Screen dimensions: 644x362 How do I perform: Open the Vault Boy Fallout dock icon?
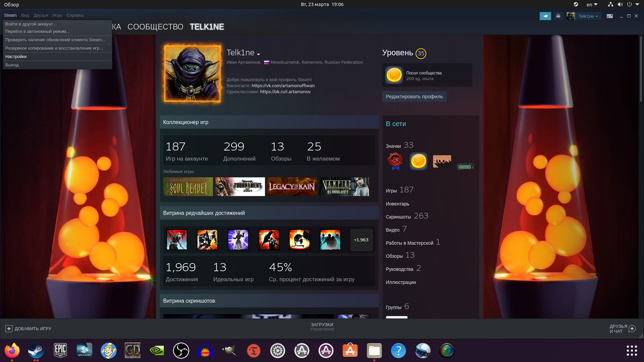[x=108, y=351]
